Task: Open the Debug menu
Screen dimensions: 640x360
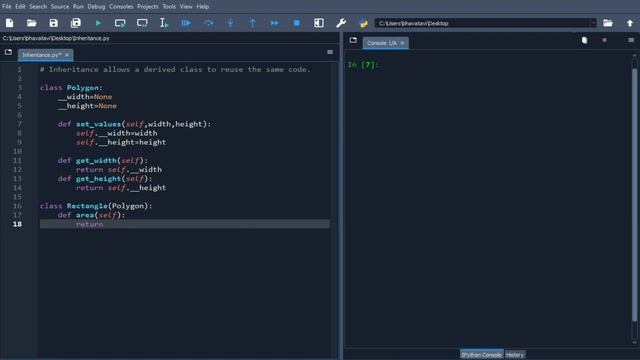Action: pos(96,7)
